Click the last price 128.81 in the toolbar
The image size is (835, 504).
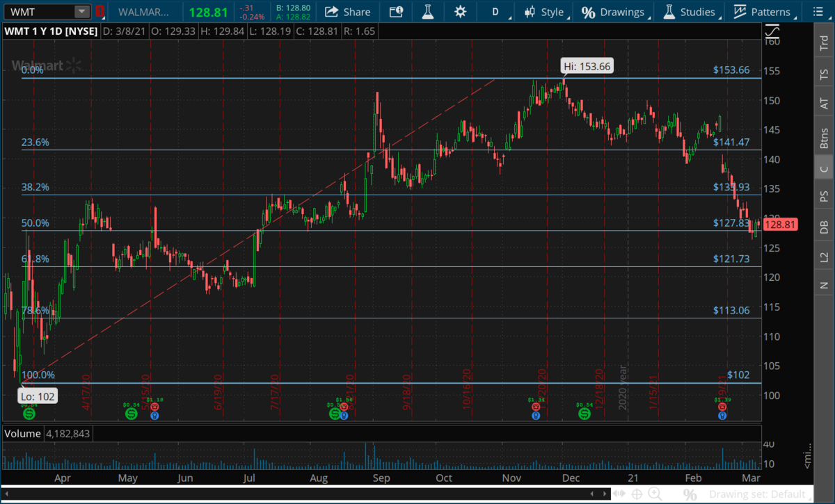pos(209,12)
